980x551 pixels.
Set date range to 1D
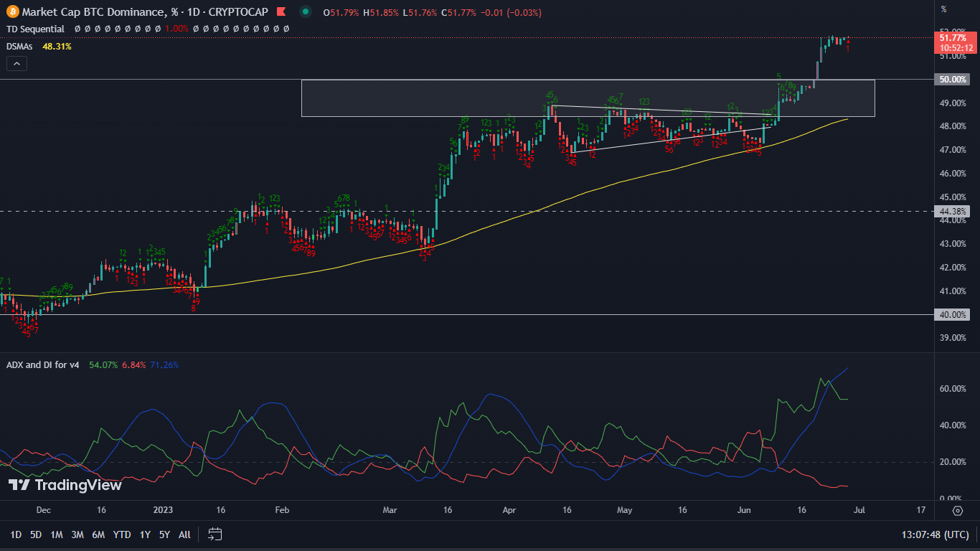point(16,534)
